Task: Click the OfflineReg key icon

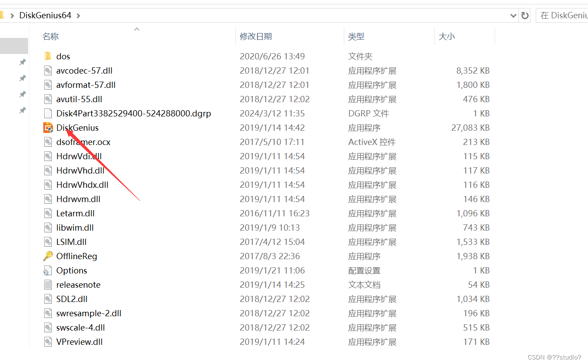Action: (x=48, y=256)
